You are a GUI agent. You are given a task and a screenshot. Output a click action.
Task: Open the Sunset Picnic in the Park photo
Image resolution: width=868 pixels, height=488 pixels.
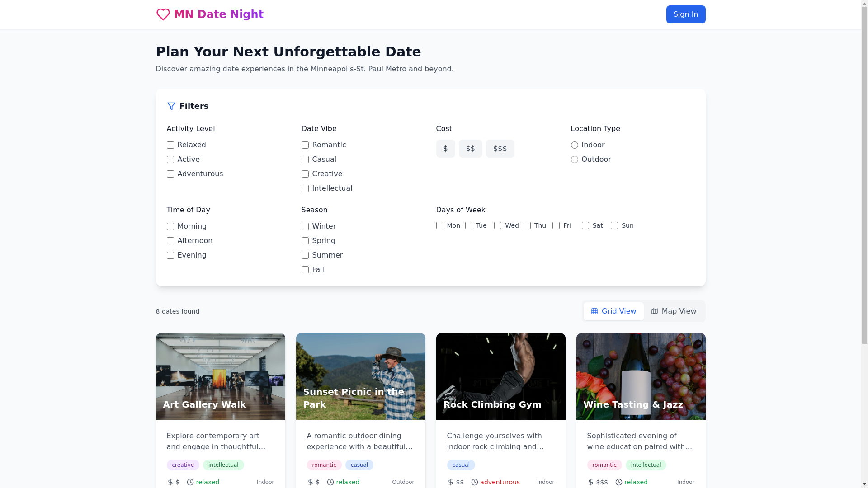361,376
